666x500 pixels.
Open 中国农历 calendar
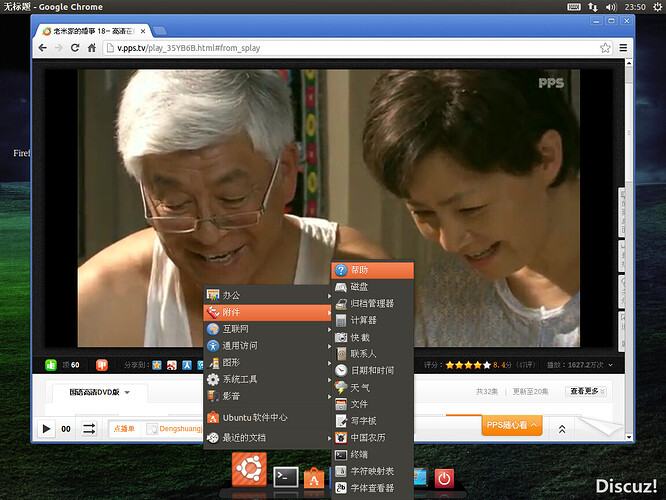coord(373,438)
